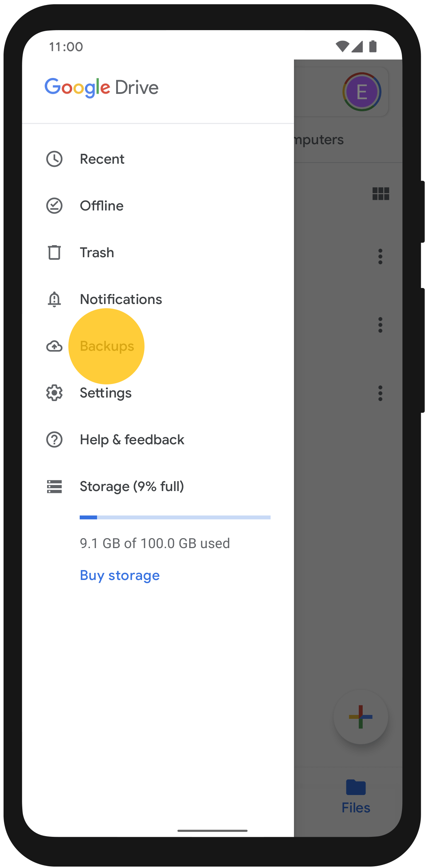This screenshot has width=425, height=868.
Task: Open the account avatar labeled E
Action: tap(362, 92)
